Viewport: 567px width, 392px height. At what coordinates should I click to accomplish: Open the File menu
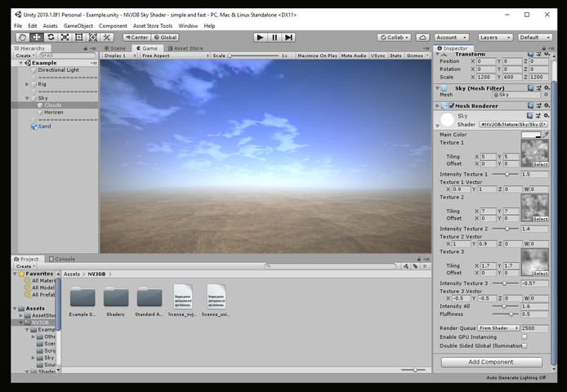[x=18, y=25]
